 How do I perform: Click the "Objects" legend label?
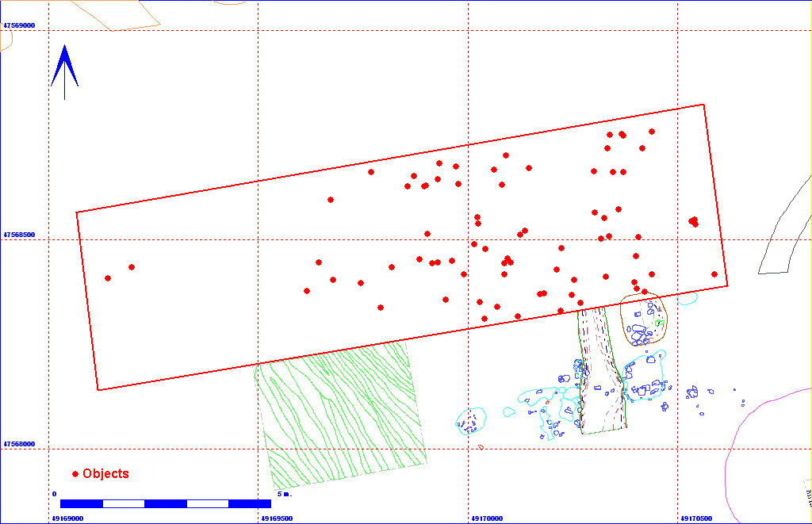pos(105,473)
